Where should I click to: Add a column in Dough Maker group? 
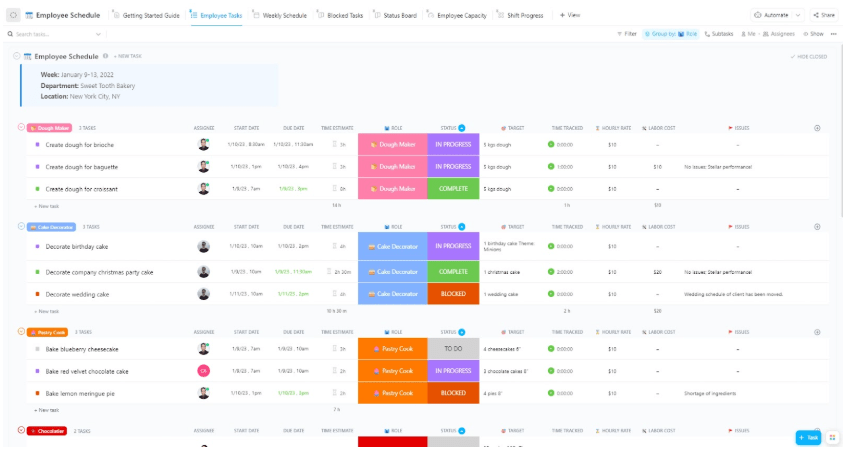[817, 128]
